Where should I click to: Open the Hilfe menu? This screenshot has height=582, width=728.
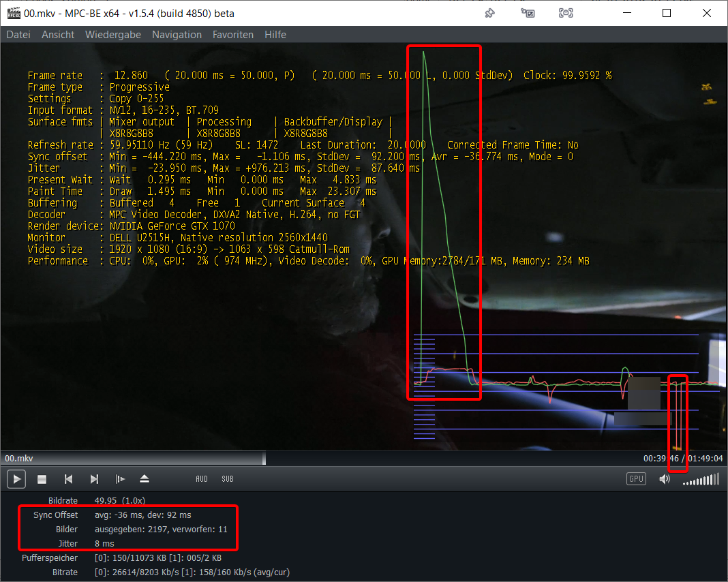click(275, 35)
